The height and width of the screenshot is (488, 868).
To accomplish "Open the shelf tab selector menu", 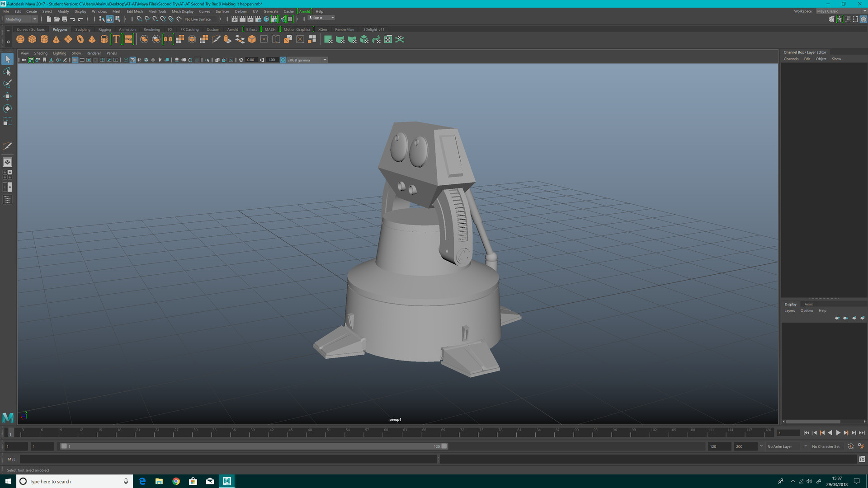I will pos(8,30).
